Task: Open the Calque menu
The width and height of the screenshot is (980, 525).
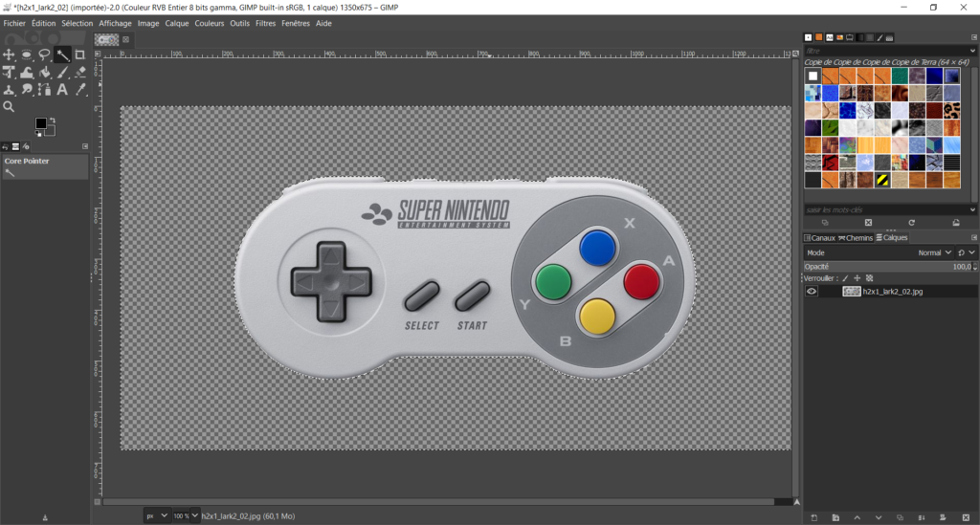Action: click(x=177, y=23)
